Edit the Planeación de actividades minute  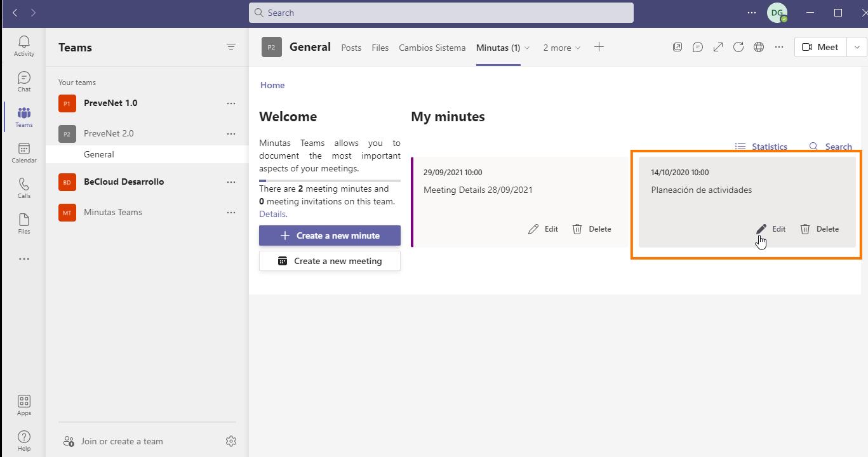770,229
